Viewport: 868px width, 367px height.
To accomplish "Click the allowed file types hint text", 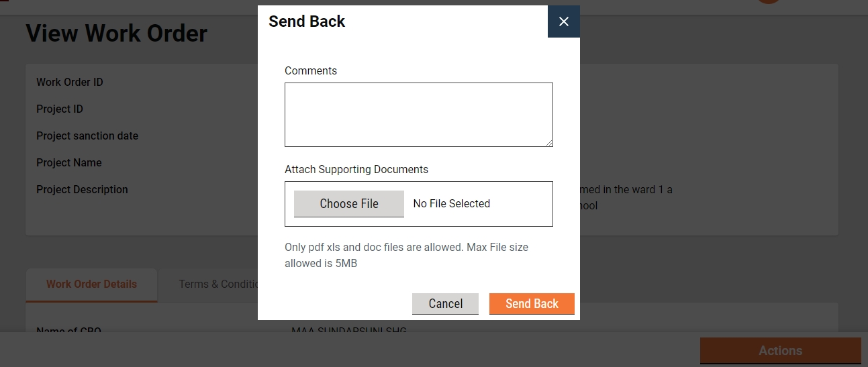I will 406,255.
